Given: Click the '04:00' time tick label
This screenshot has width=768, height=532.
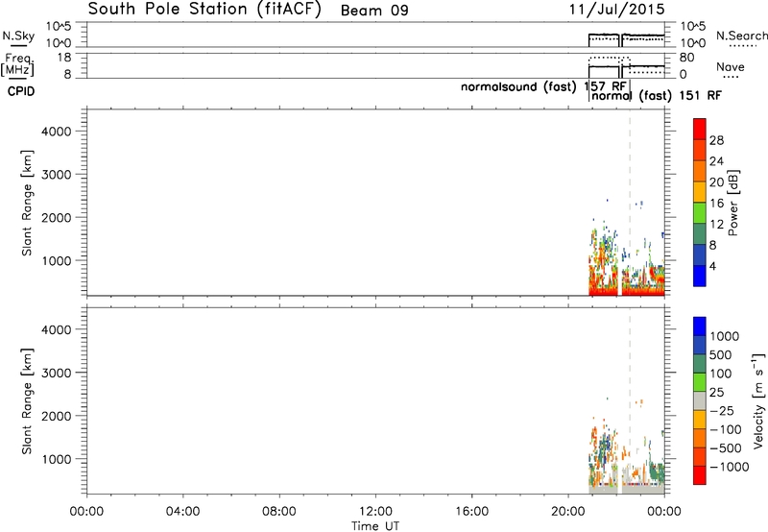Looking at the screenshot, I should pos(182,512).
